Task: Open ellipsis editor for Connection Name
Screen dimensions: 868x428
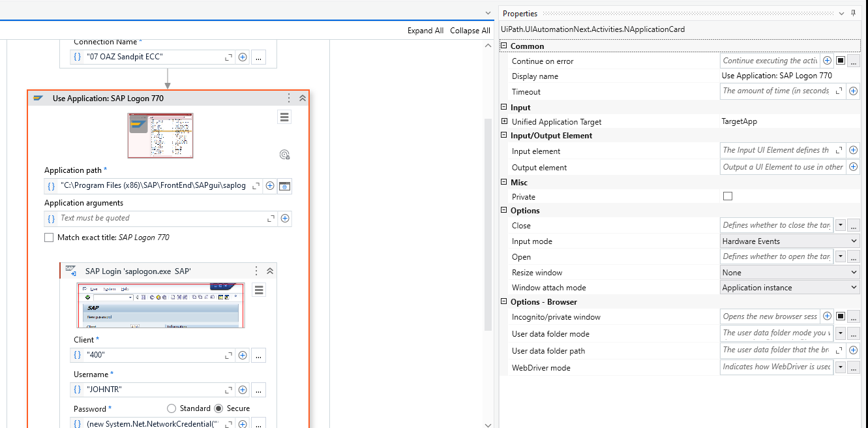Action: point(259,57)
